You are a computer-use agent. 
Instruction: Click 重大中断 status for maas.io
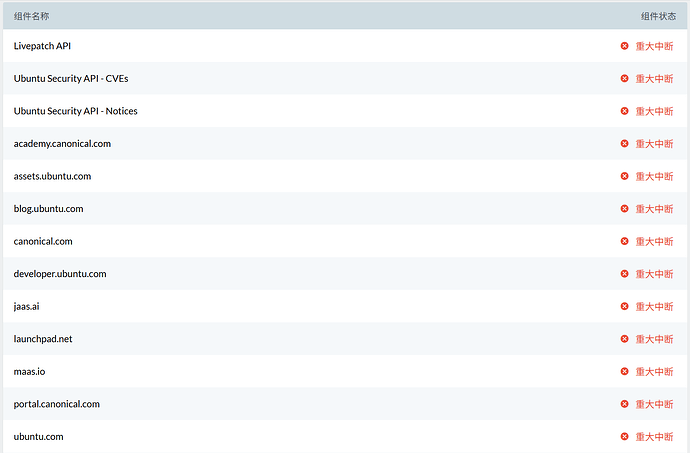654,372
